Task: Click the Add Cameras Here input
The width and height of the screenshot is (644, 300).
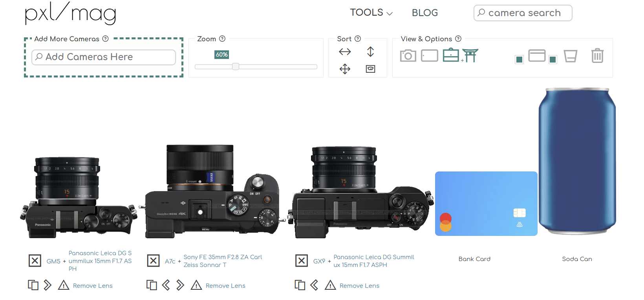Action: [104, 57]
